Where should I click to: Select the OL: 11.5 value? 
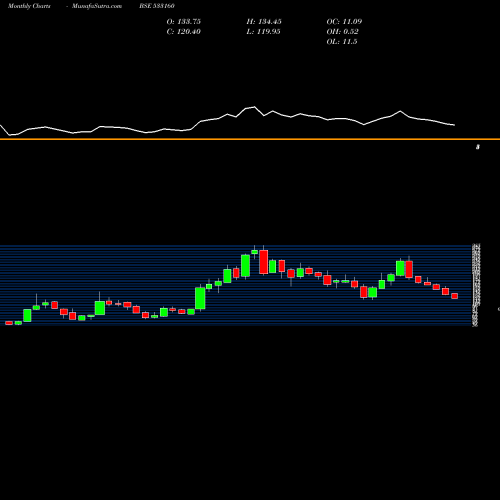point(342,42)
